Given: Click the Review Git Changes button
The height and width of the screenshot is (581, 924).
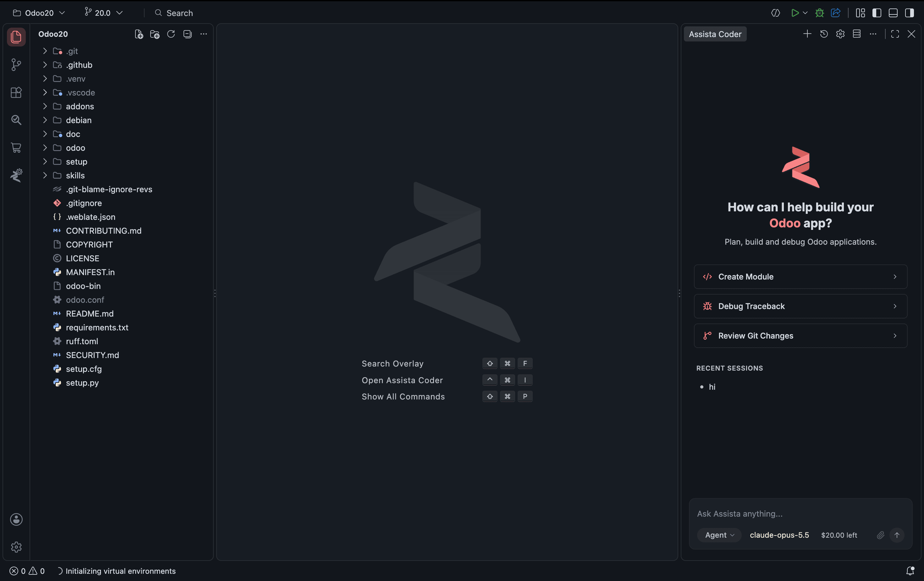Looking at the screenshot, I should pyautogui.click(x=800, y=335).
